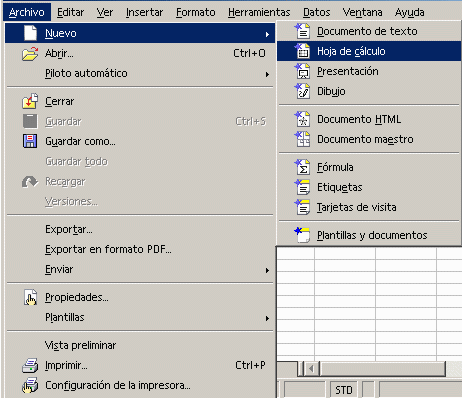Click the Abrir folder icon

coord(30,54)
